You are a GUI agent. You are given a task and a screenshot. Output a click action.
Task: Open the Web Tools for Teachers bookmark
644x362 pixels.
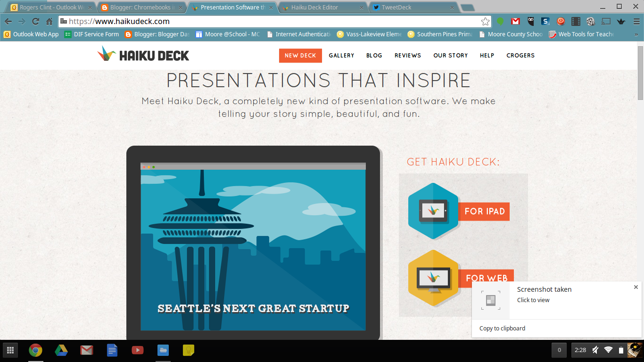click(581, 34)
